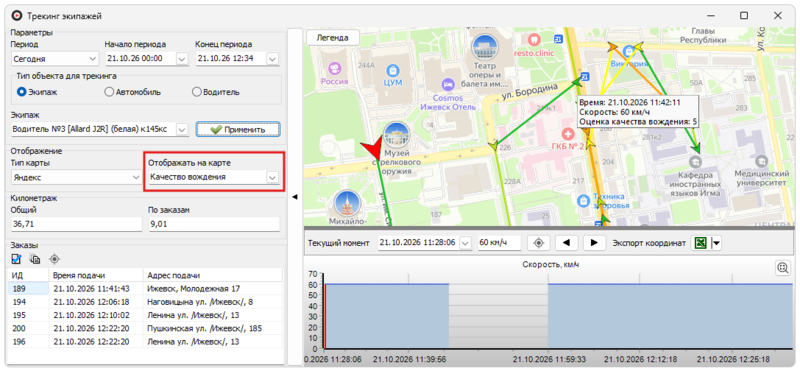Click the Медицинский университет marker icon
This screenshot has width=800, height=371.
tap(761, 161)
